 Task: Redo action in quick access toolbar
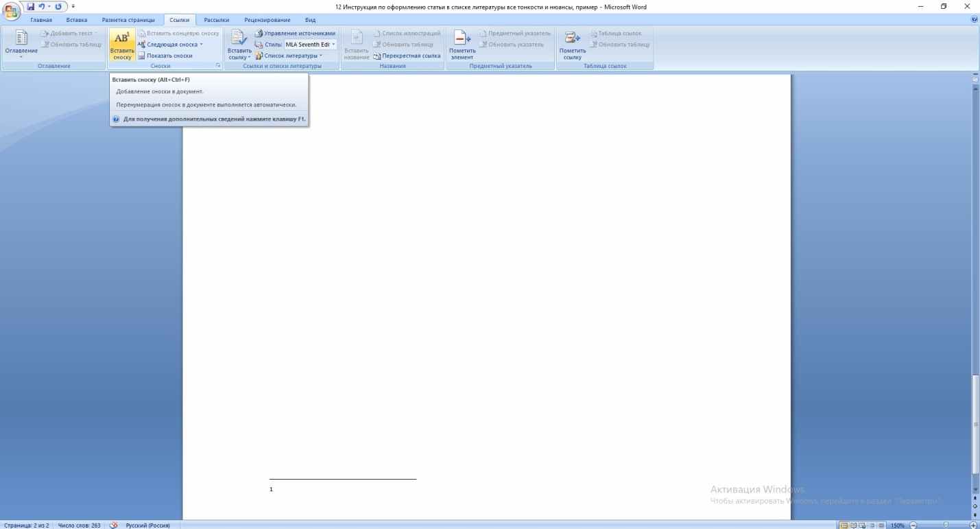pos(58,7)
